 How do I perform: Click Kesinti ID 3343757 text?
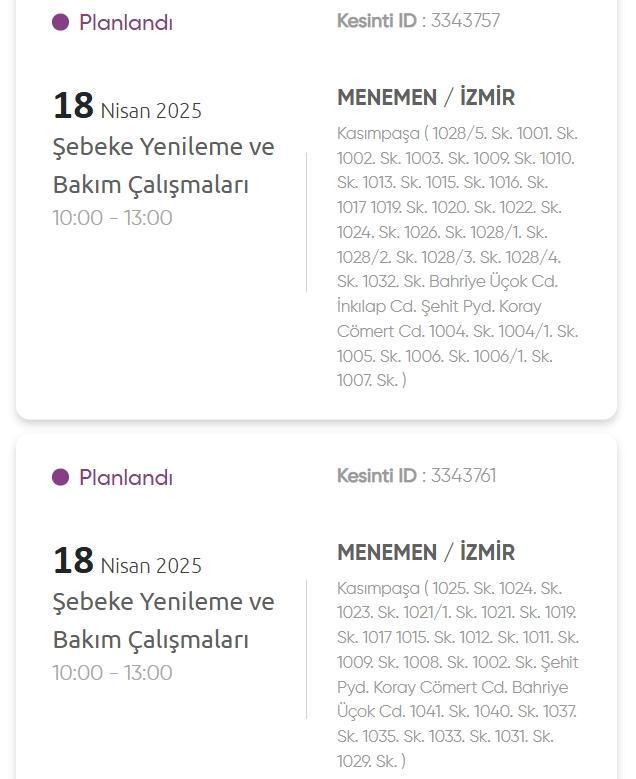pyautogui.click(x=418, y=21)
